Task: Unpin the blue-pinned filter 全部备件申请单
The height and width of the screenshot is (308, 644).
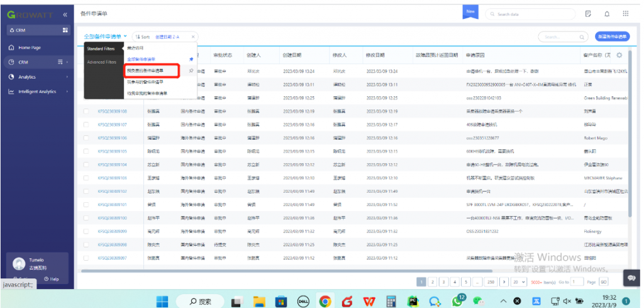Action: pyautogui.click(x=191, y=59)
